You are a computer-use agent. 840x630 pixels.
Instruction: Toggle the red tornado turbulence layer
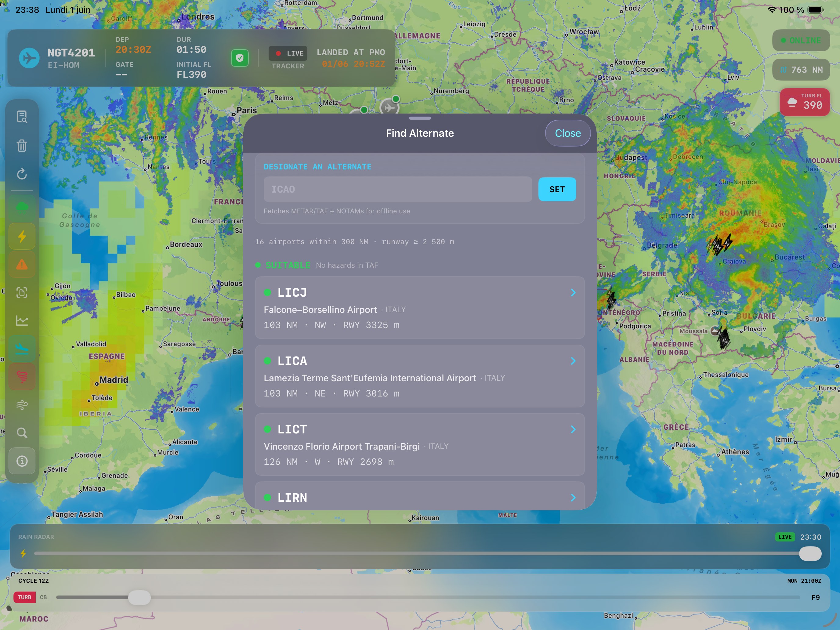pyautogui.click(x=22, y=376)
